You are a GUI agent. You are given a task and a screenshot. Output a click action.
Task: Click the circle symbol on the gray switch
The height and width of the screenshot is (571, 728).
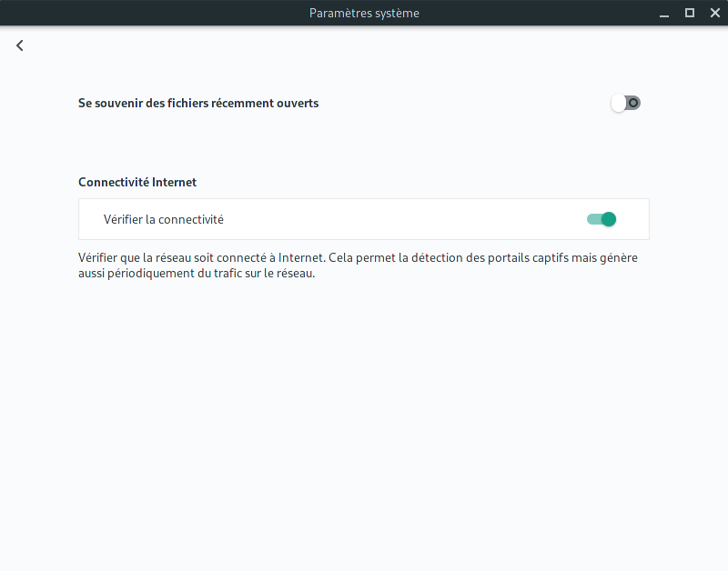[x=633, y=103]
